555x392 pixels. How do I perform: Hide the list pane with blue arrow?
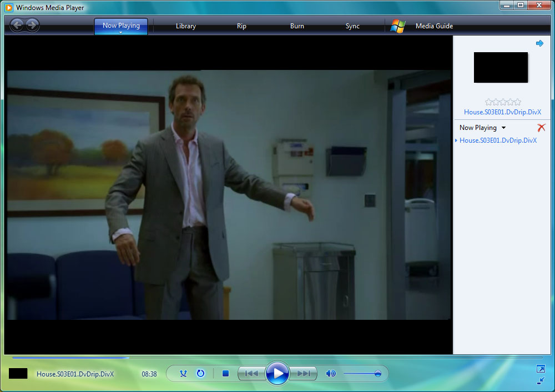pos(539,43)
